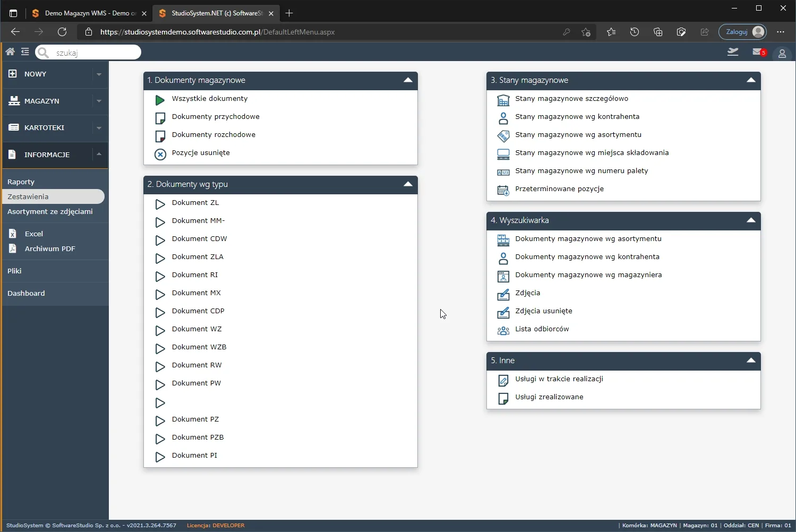This screenshot has width=796, height=532.
Task: Click Przeterminowane pozycje calendar icon
Action: 503,190
